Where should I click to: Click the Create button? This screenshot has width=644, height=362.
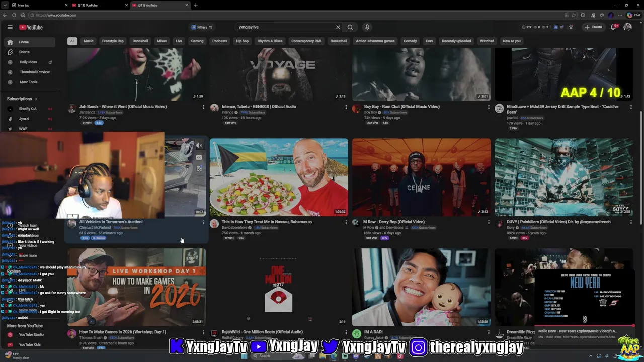point(593,27)
